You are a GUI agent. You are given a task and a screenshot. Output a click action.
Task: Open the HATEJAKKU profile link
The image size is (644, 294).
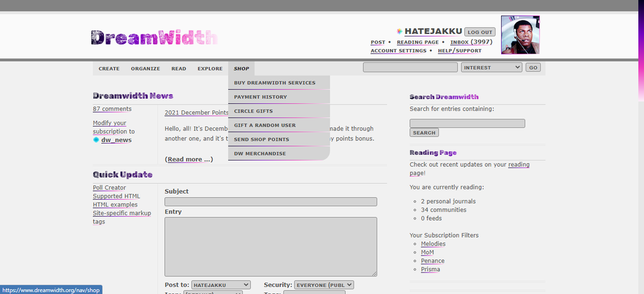(433, 31)
